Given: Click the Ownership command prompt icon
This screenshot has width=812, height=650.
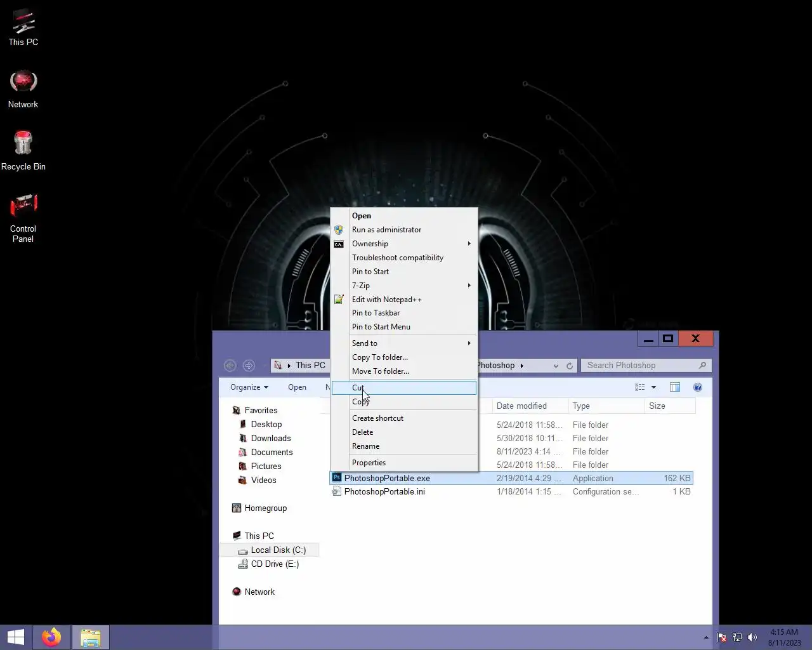Looking at the screenshot, I should (x=339, y=244).
